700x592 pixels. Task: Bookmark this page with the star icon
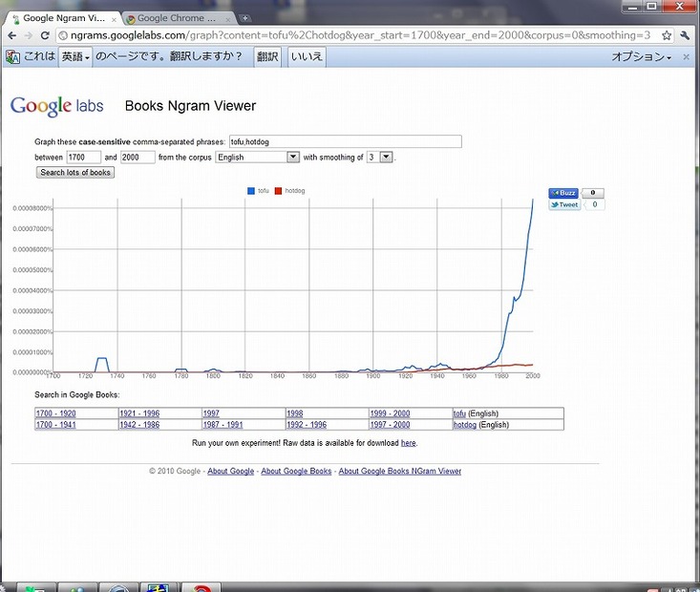(667, 35)
